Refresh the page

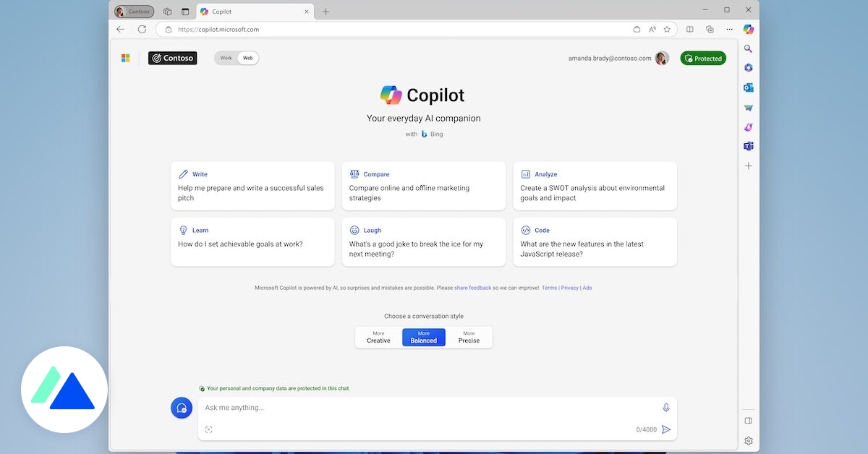[x=142, y=30]
